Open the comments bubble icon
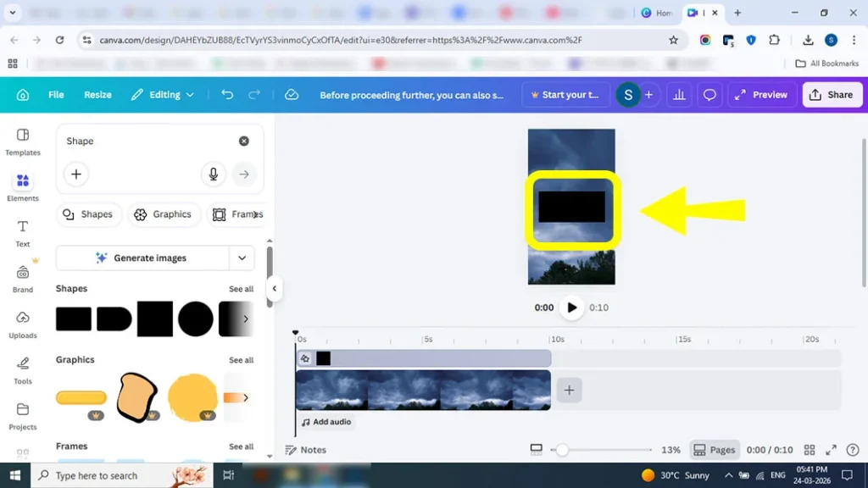Screen dimensions: 868x488 click(709, 94)
